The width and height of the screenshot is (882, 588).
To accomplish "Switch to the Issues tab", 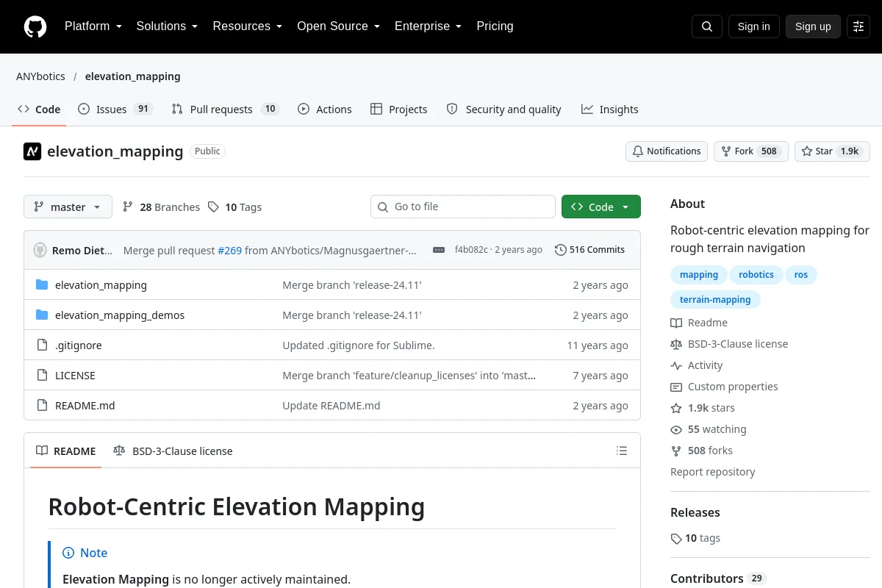I will pyautogui.click(x=115, y=109).
